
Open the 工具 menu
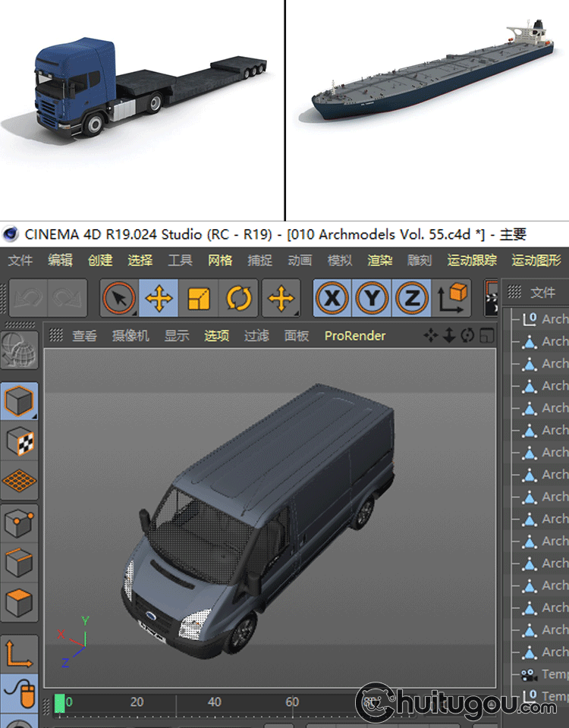[180, 260]
